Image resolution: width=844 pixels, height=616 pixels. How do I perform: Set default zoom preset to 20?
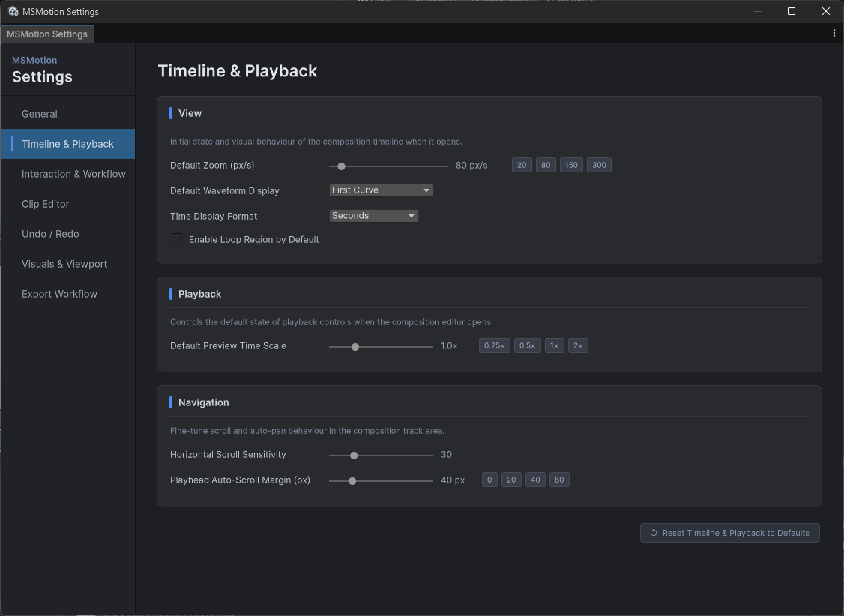point(522,165)
